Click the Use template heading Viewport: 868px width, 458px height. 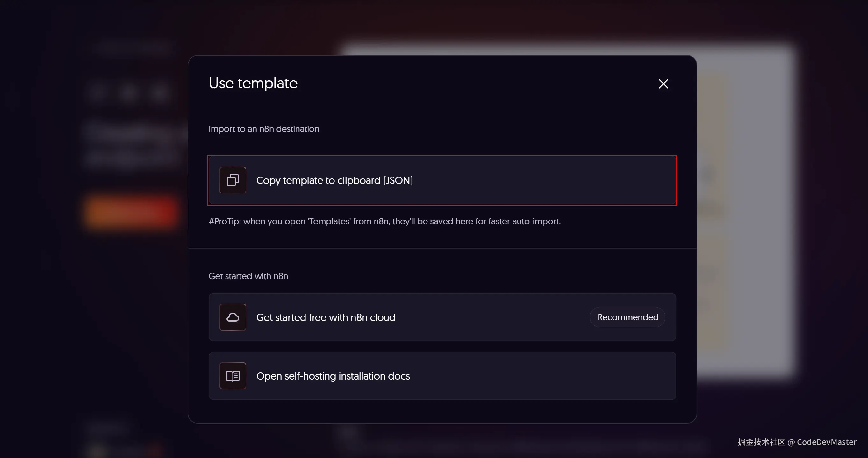253,83
